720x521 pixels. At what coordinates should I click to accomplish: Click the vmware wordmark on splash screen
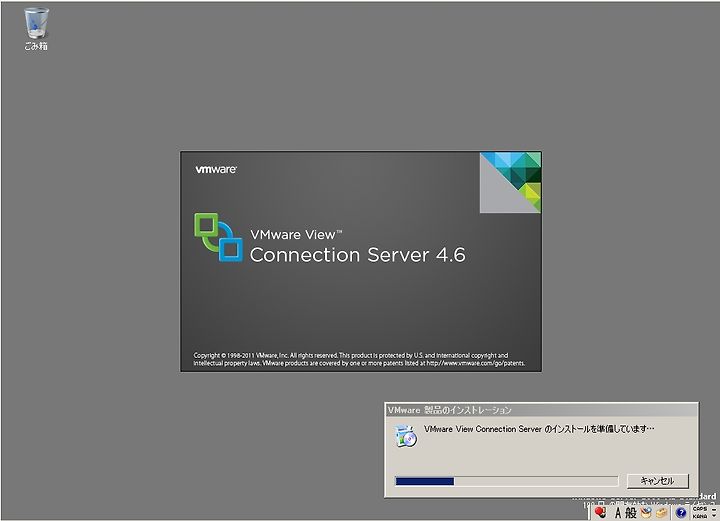(216, 169)
